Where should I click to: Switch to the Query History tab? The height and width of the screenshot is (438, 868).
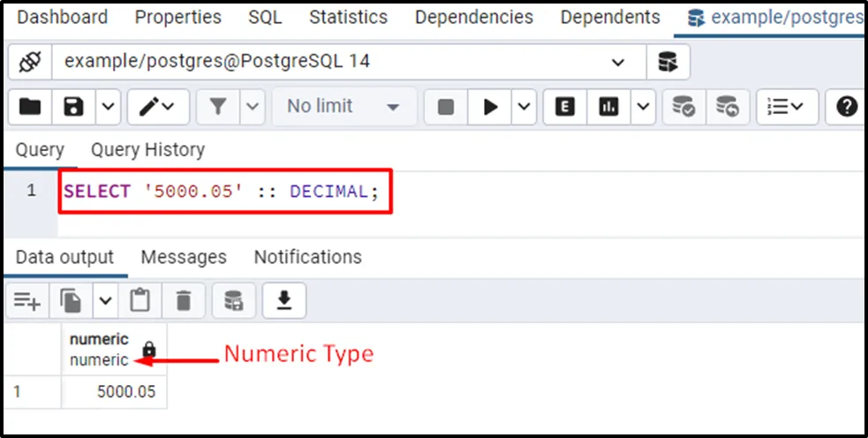pyautogui.click(x=147, y=150)
